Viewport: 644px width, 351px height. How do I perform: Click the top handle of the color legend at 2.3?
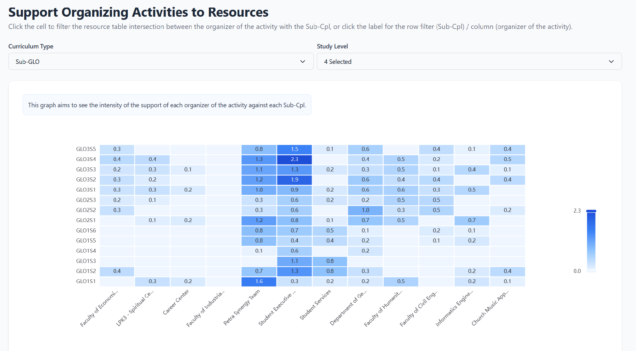[591, 211]
